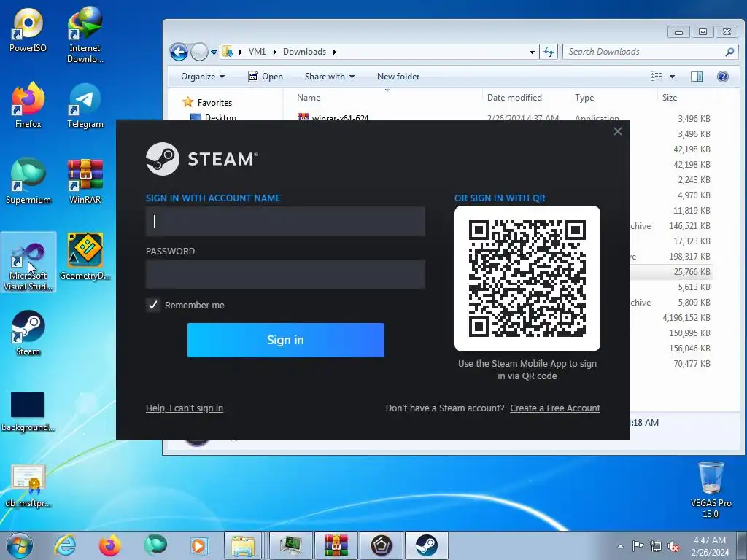Click the Open toolbar command
The image size is (747, 560).
266,77
